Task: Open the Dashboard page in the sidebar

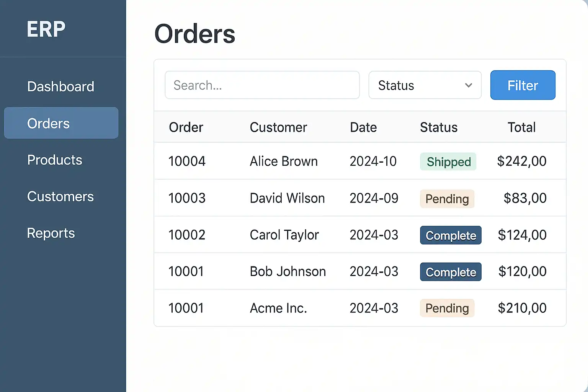Action: (60, 87)
